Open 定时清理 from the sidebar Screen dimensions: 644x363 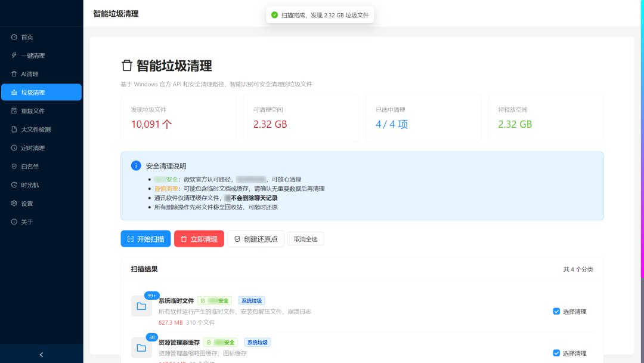pos(42,148)
